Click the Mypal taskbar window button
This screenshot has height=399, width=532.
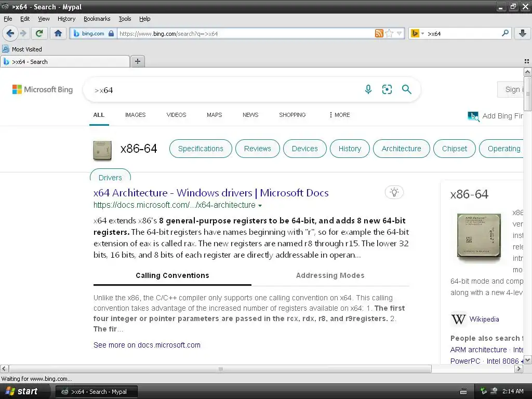[x=96, y=392]
